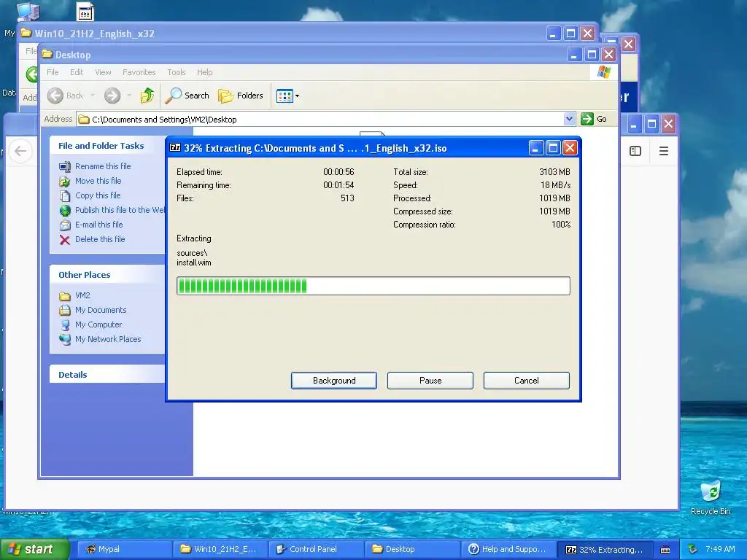Viewport: 747px width, 560px height.
Task: Open Tools menu in Desktop window
Action: coord(177,72)
